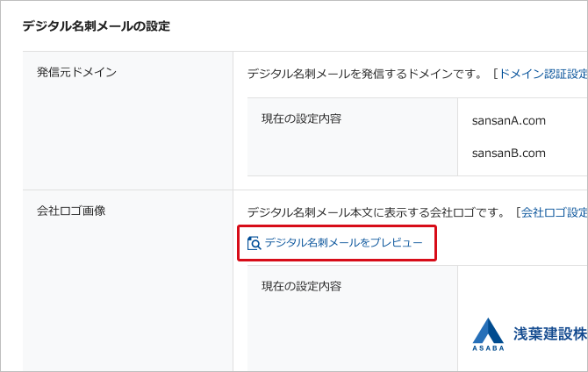Image resolution: width=588 pixels, height=372 pixels.
Task: Click inside the red-outlined preview box
Action: 337,243
